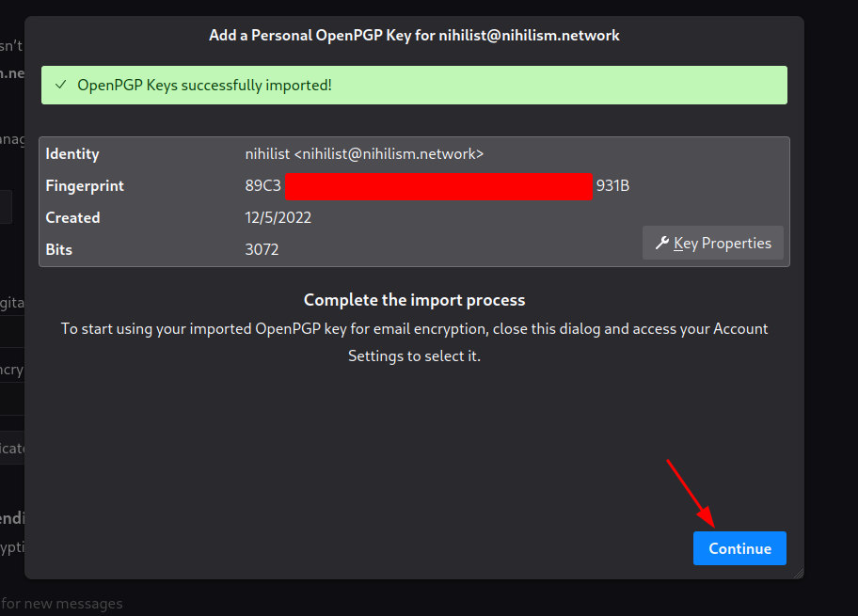Click the Continue button
Screen dimensions: 858x616
(x=739, y=548)
